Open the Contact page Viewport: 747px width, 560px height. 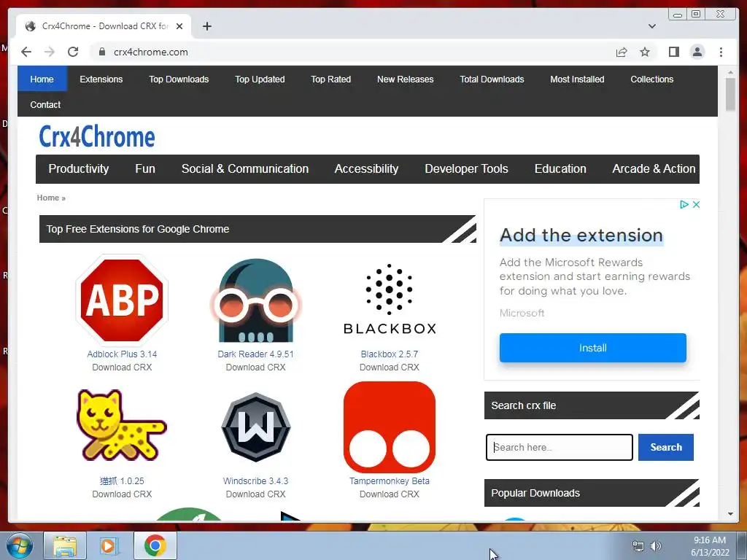(x=45, y=104)
